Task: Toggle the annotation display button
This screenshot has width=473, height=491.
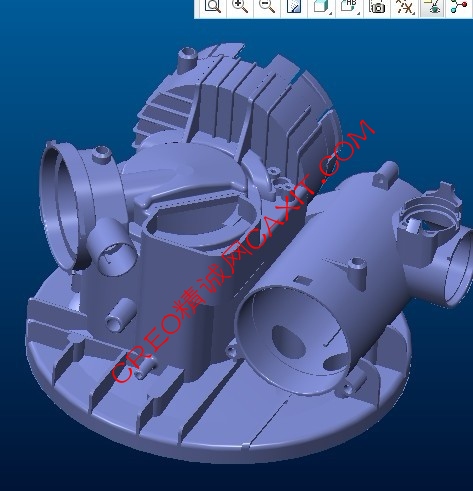Action: (432, 6)
